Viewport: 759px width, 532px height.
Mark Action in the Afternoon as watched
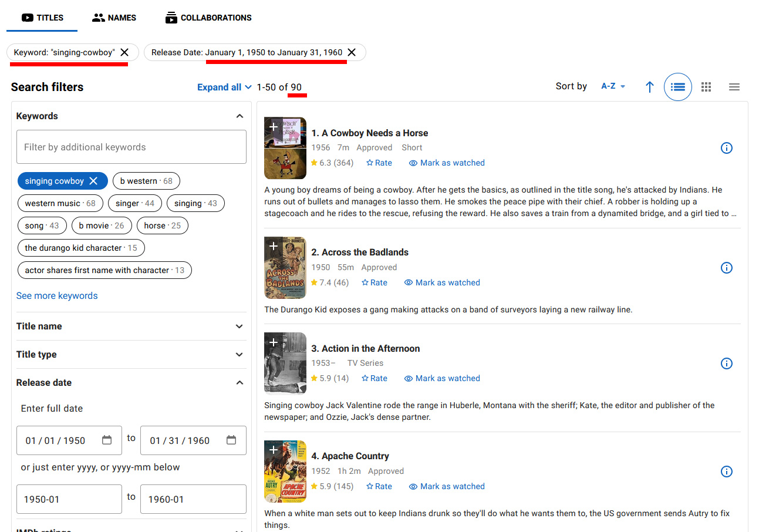coord(442,378)
